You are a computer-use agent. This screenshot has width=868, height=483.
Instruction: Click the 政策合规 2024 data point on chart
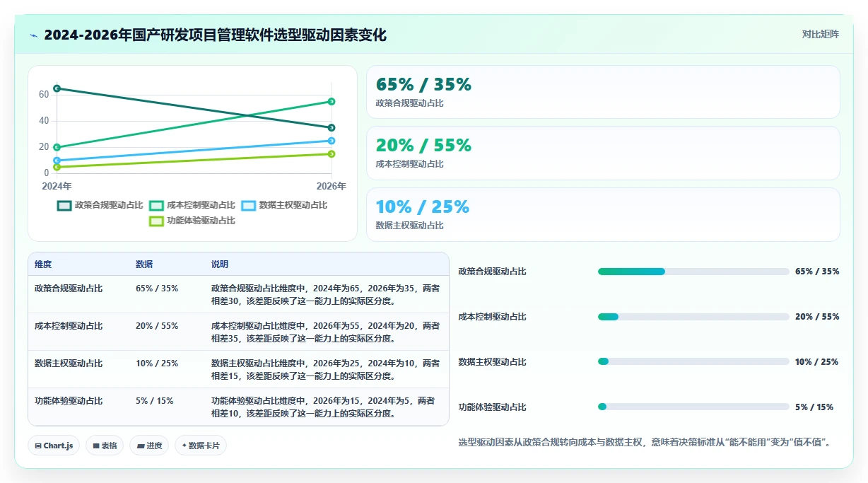pyautogui.click(x=57, y=88)
